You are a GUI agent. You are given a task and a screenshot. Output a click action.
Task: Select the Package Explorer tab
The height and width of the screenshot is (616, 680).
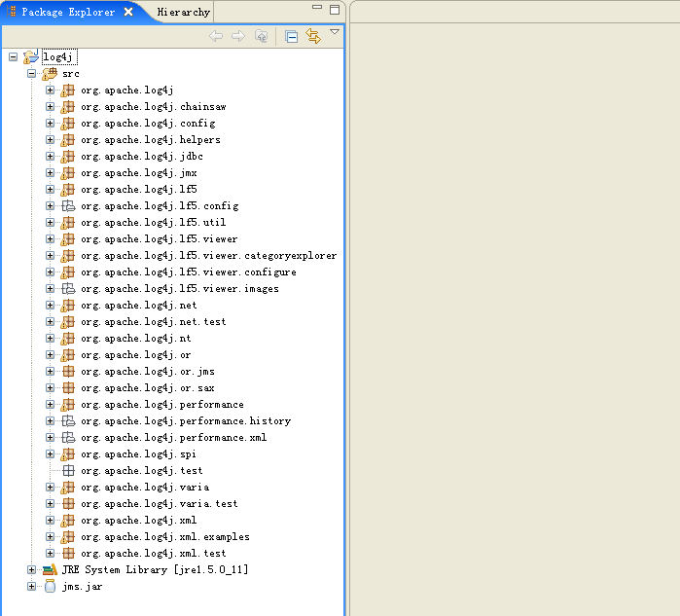click(x=68, y=12)
